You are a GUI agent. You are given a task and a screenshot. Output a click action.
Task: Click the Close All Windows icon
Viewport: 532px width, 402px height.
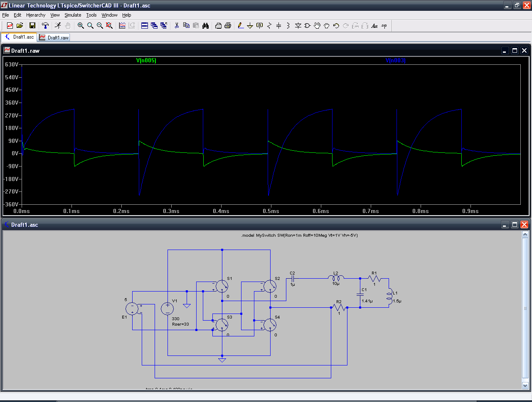(164, 26)
